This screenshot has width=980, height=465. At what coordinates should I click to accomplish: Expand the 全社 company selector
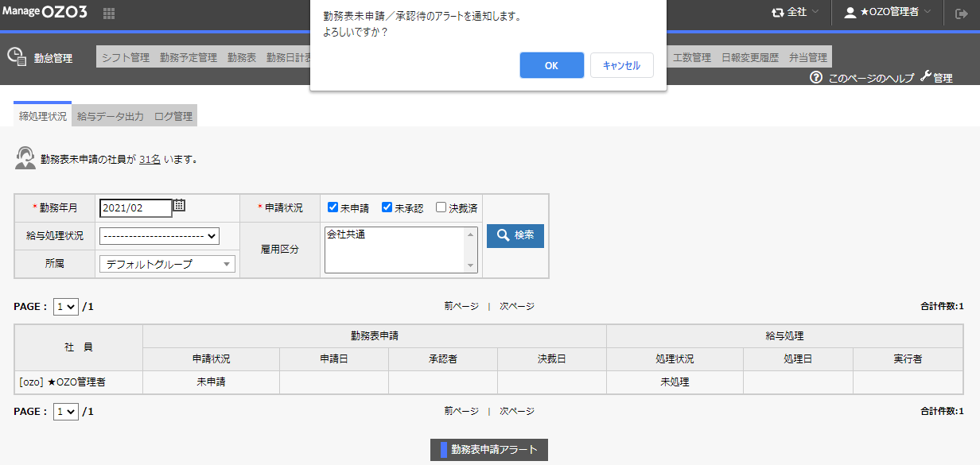point(795,13)
